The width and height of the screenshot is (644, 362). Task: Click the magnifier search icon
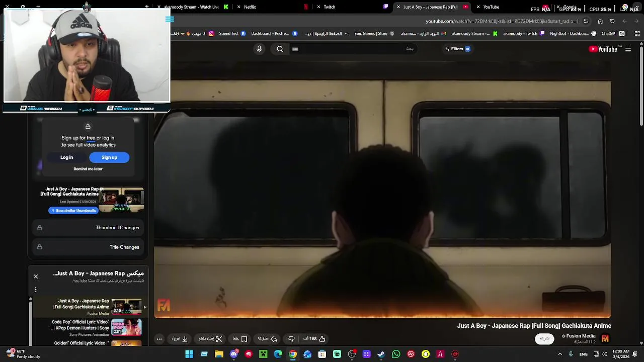point(280,49)
